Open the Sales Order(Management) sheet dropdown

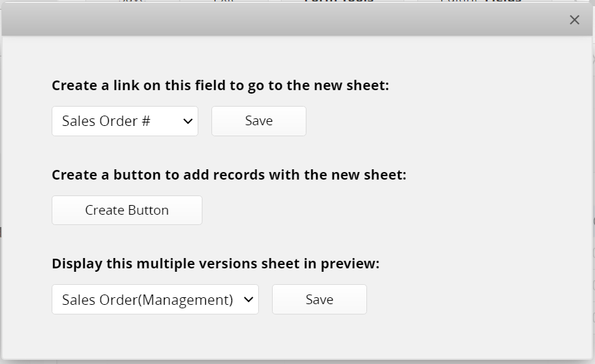[x=155, y=299]
